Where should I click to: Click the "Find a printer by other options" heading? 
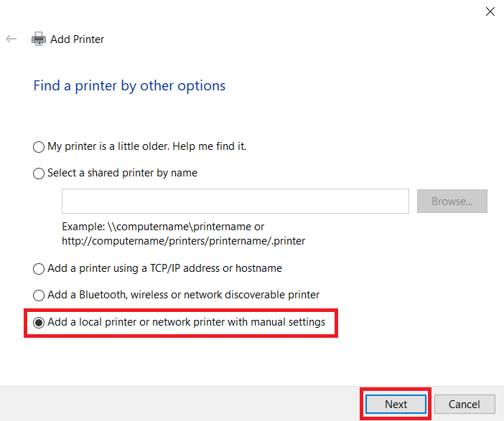tap(129, 86)
